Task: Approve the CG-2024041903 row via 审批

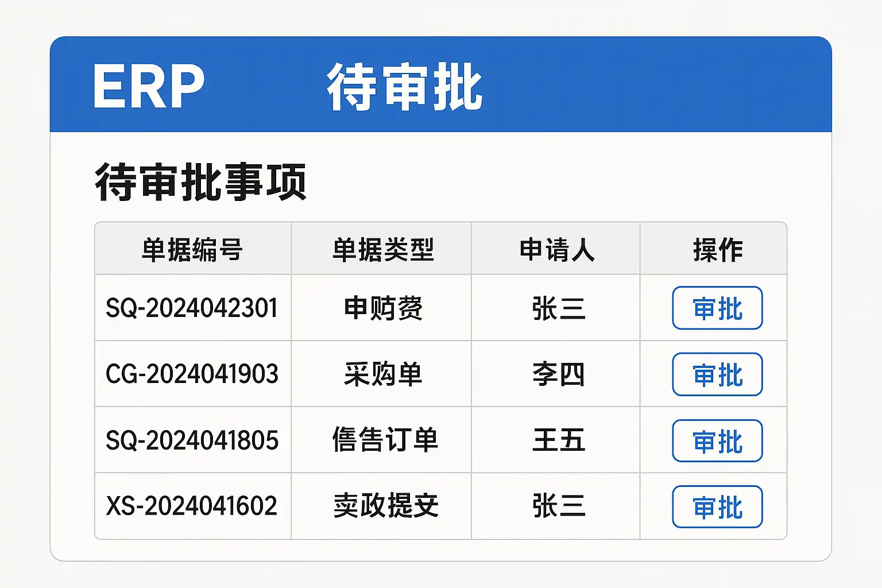Action: coord(717,374)
